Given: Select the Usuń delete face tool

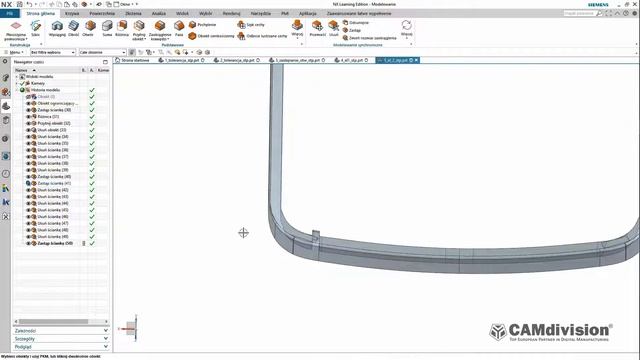Looking at the screenshot, I should 333,29.
